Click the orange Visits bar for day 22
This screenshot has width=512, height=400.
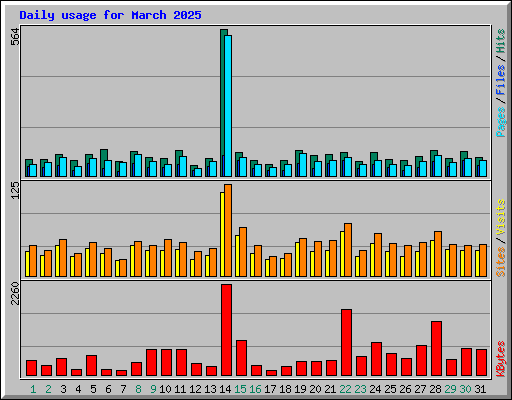point(348,250)
